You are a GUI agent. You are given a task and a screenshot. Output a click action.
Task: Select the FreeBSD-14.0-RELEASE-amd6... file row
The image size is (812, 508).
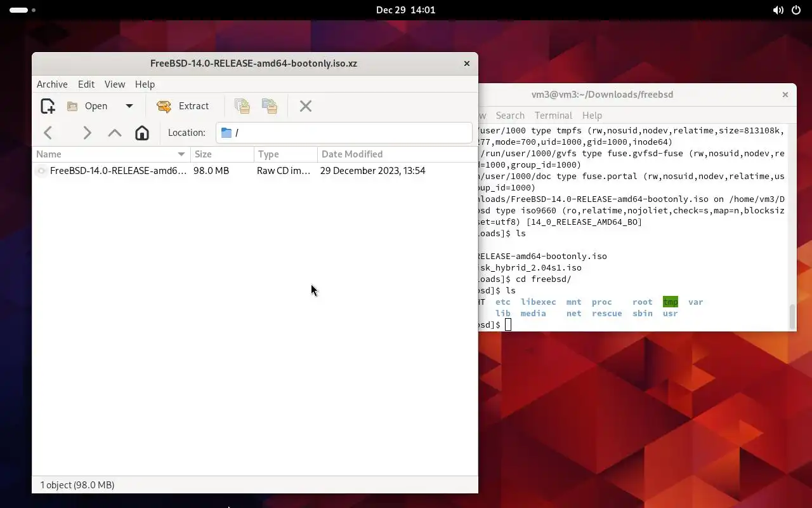pos(254,171)
